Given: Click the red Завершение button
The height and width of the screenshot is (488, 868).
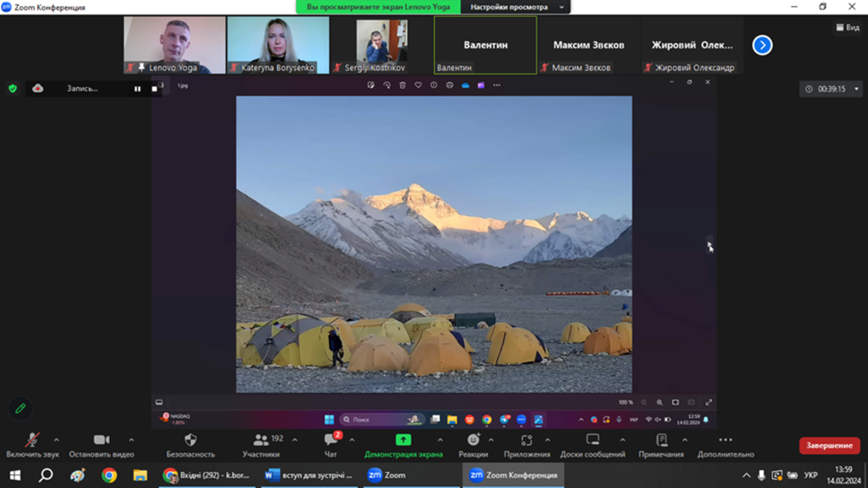Looking at the screenshot, I should pyautogui.click(x=829, y=446).
